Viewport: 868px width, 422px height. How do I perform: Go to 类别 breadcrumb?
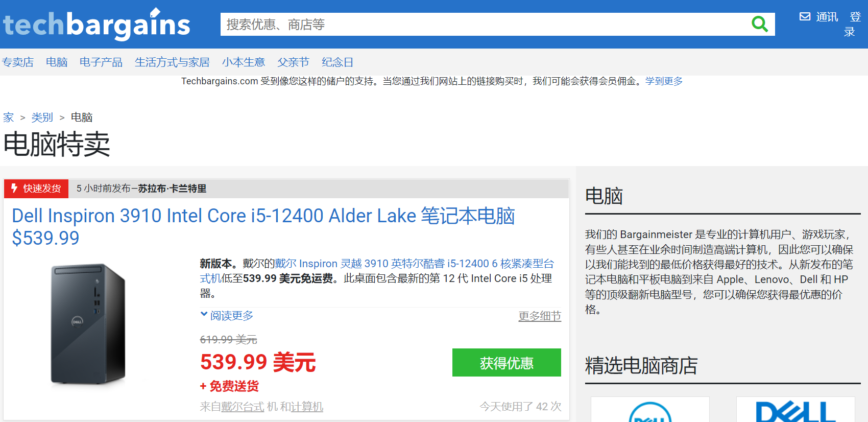(42, 118)
